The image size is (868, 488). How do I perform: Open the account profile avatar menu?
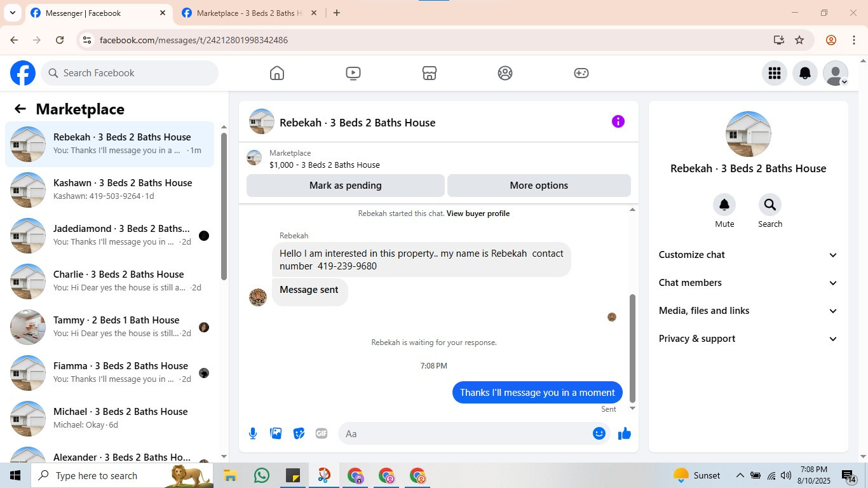pos(836,73)
